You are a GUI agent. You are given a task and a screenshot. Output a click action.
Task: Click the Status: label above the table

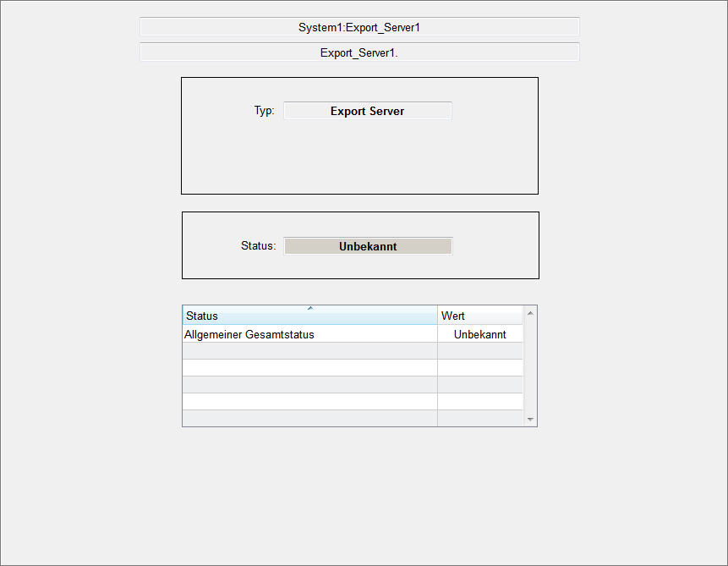tap(258, 246)
